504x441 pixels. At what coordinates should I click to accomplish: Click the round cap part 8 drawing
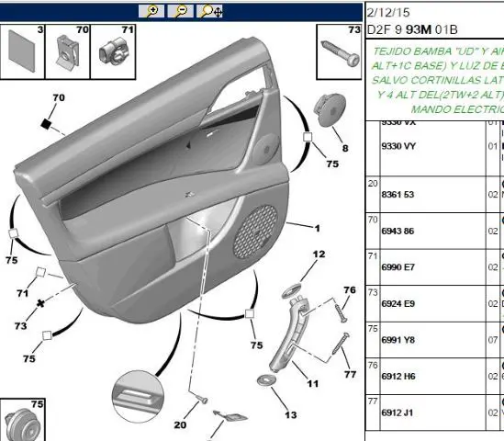(330, 109)
